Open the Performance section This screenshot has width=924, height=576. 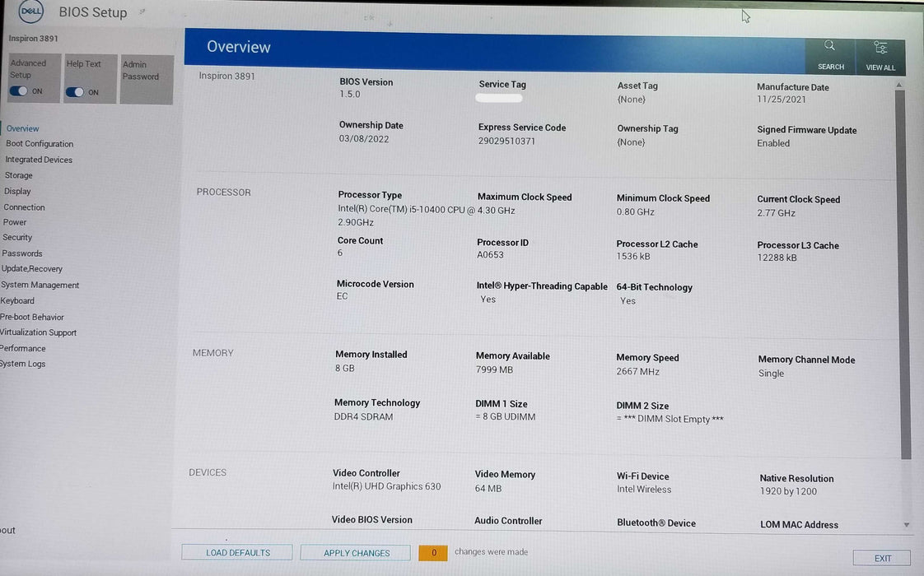(22, 348)
